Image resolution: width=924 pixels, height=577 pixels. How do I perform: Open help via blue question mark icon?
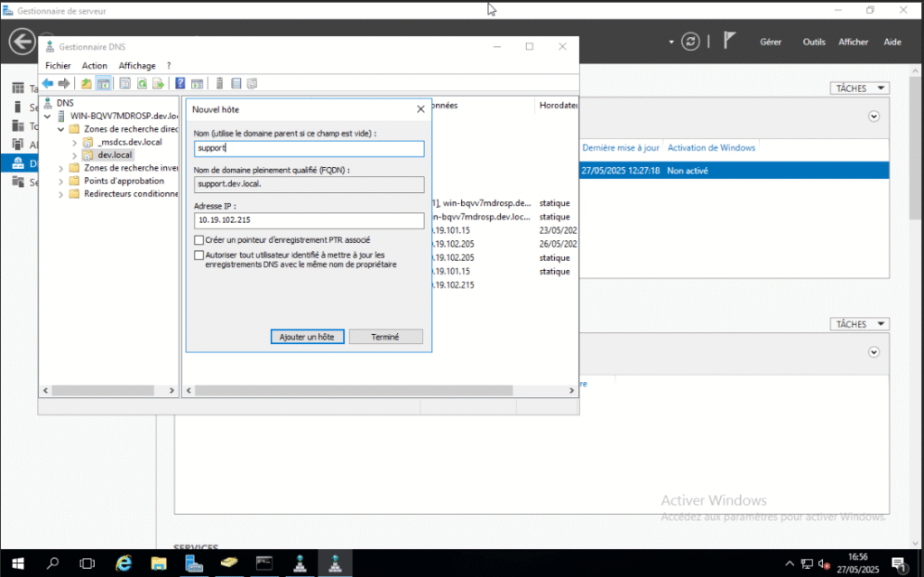tap(180, 84)
